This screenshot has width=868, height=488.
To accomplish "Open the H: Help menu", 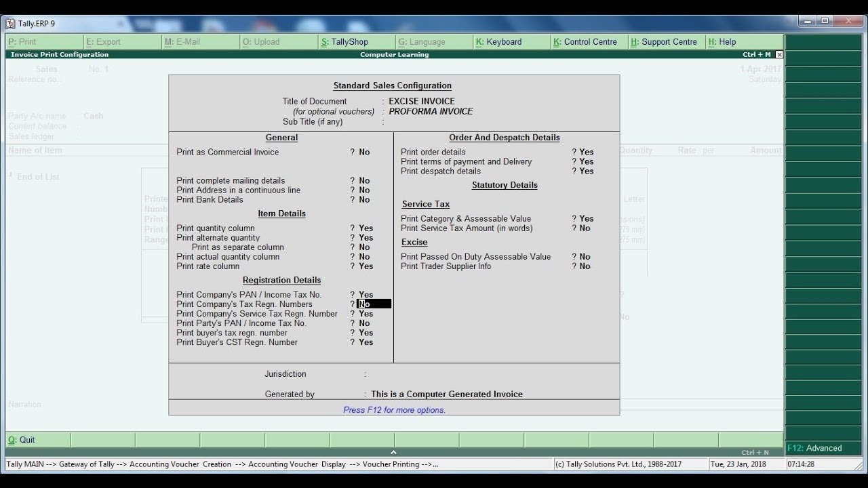I will [745, 42].
